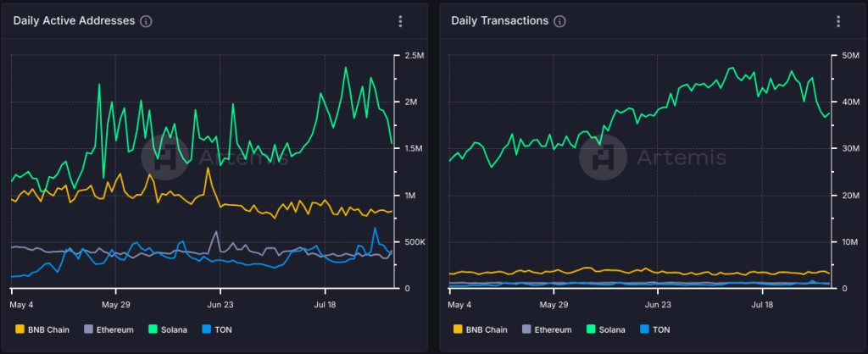Viewport: 868px width, 354px height.
Task: Click May 4 date on Daily Transactions axis
Action: click(459, 305)
